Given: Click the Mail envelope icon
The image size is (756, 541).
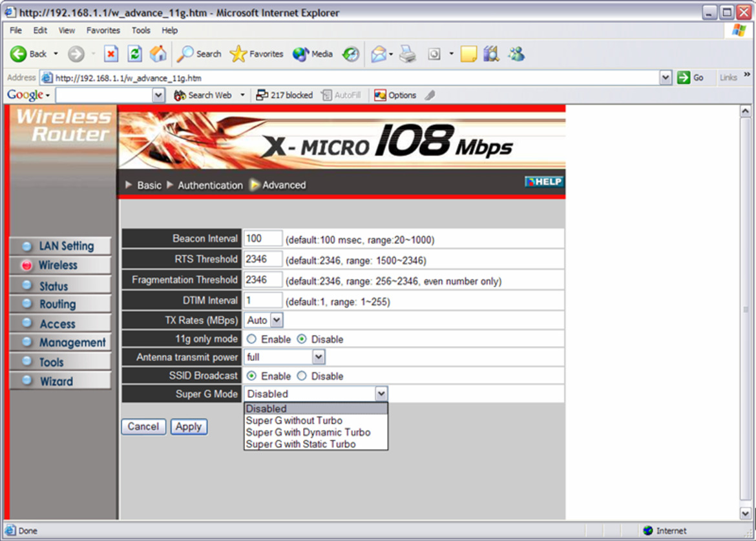Looking at the screenshot, I should 379,54.
